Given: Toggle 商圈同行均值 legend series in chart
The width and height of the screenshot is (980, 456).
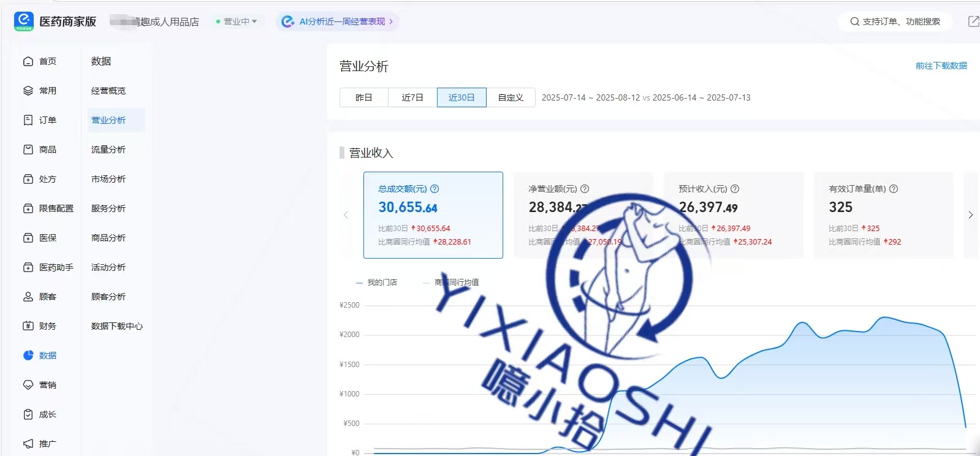Looking at the screenshot, I should pos(451,283).
